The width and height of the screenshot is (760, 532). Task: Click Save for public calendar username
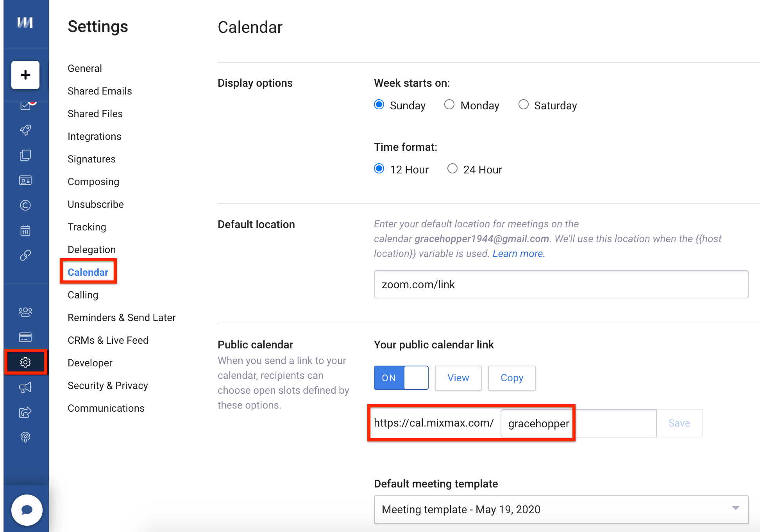click(x=679, y=422)
